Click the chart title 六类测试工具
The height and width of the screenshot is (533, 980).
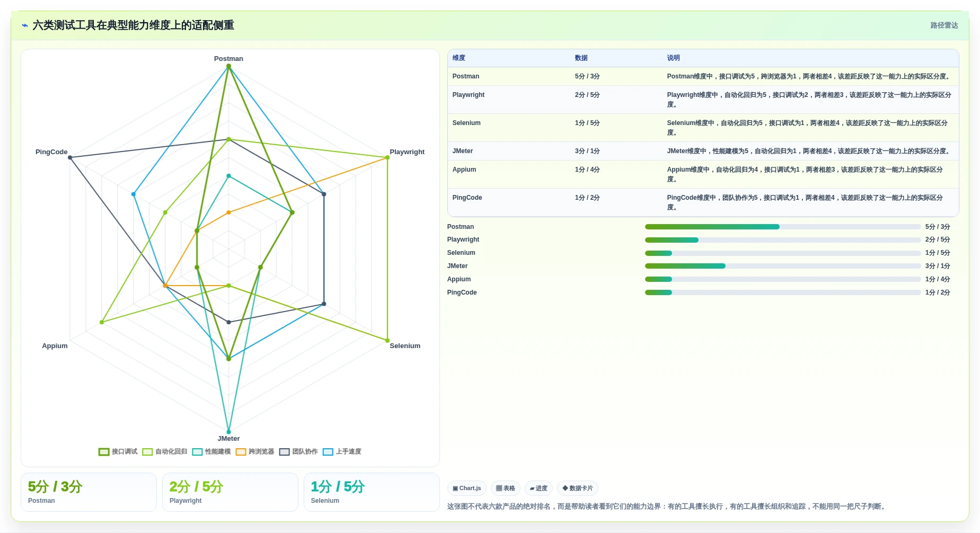(133, 25)
